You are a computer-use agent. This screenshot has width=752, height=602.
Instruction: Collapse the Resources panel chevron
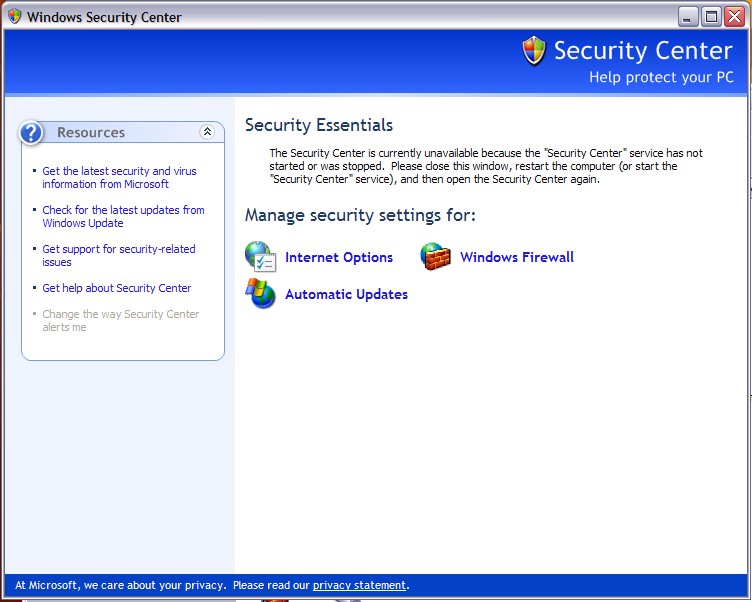pos(207,131)
